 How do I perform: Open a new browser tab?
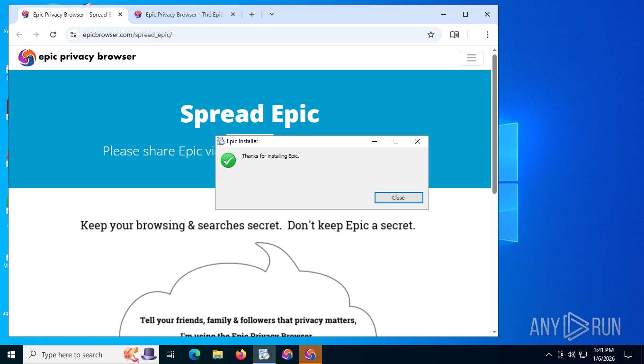coord(252,15)
